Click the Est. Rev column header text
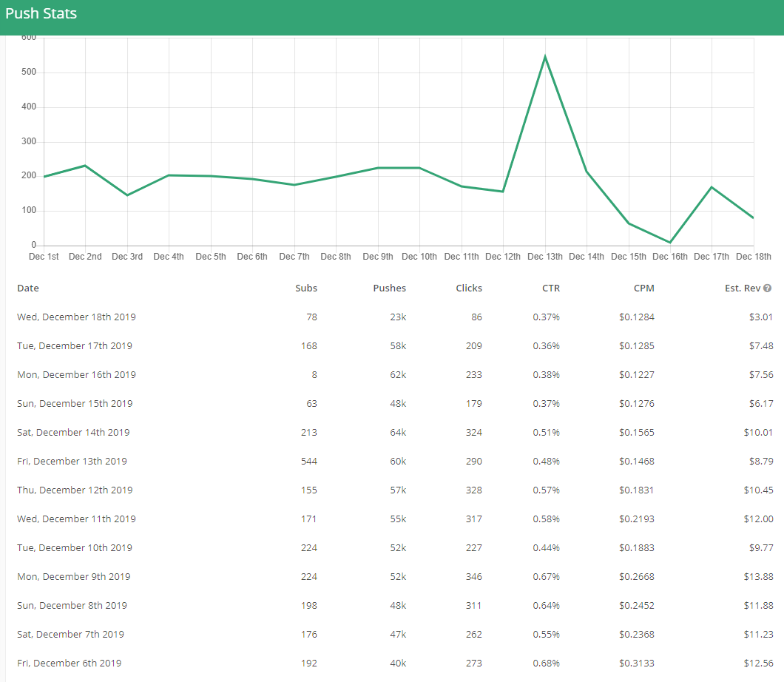This screenshot has width=784, height=682. click(743, 288)
